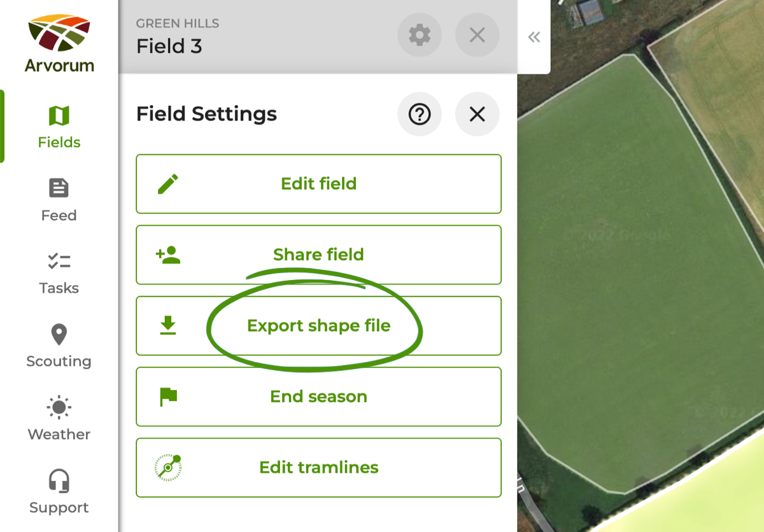This screenshot has width=764, height=532.
Task: Export shape file for Field 3
Action: 318,325
